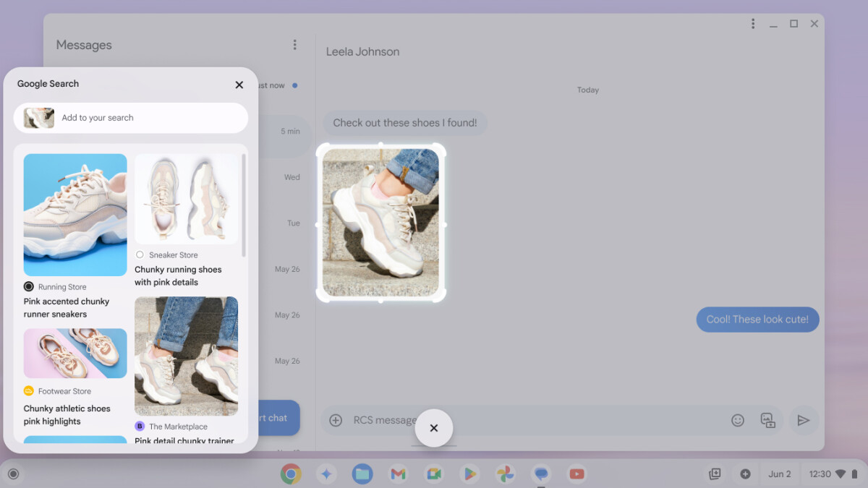Select the shared shoe image in the chat
868x488 pixels.
tap(380, 223)
